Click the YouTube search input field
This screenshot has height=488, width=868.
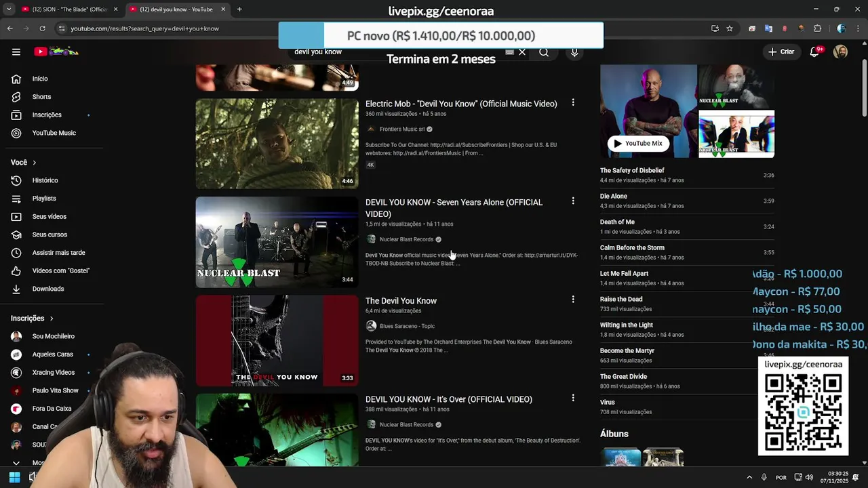[x=400, y=52]
